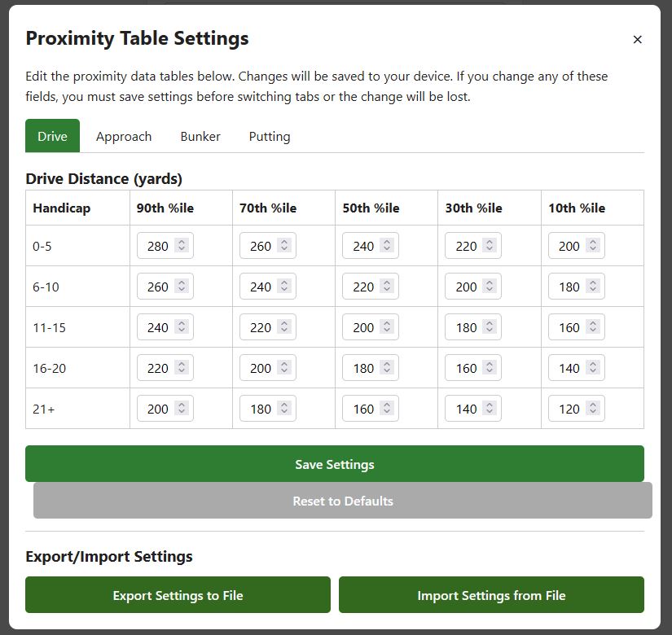This screenshot has height=635, width=672.
Task: Edit 16-20 handicap 70th %ile value field
Action: (268, 368)
